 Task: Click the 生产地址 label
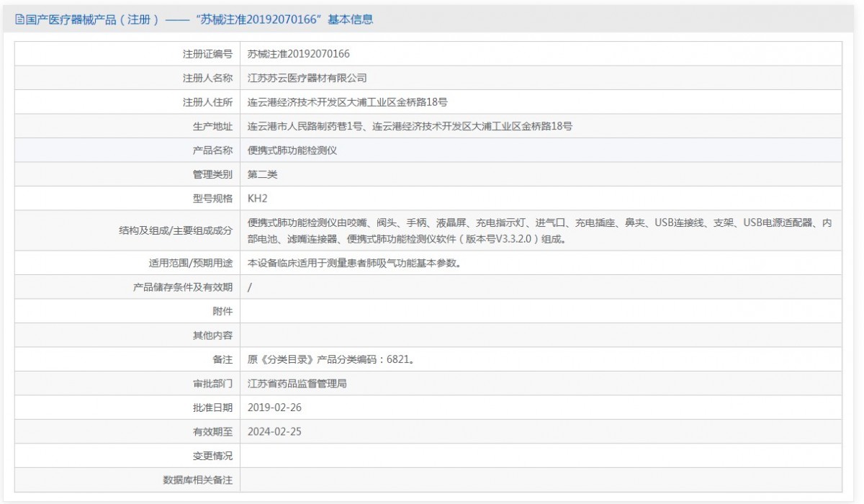point(212,126)
